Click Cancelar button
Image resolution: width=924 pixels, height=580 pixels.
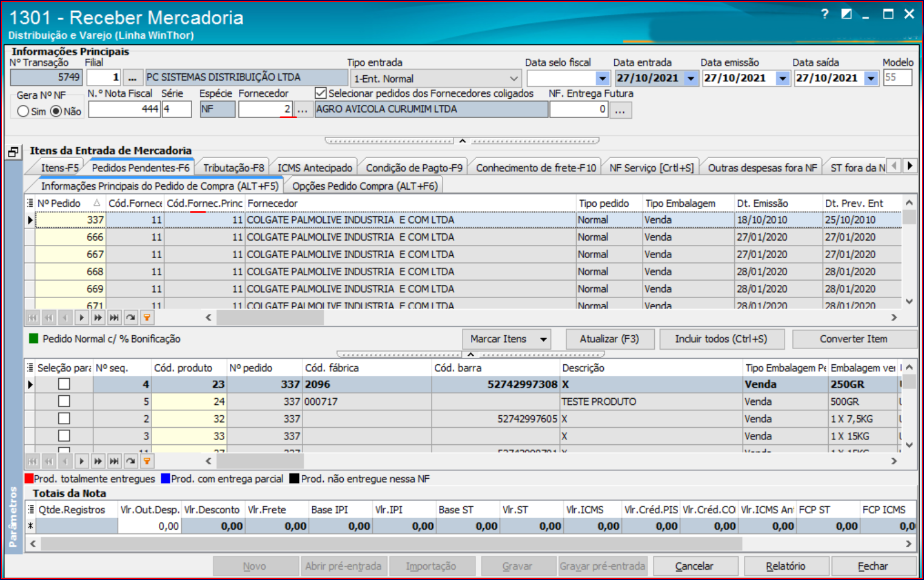[695, 566]
